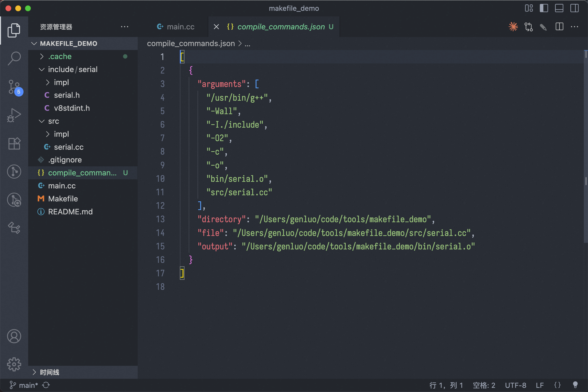This screenshot has height=392, width=588.
Task: Open the remote/tree icon in activity bar
Action: [x=14, y=228]
